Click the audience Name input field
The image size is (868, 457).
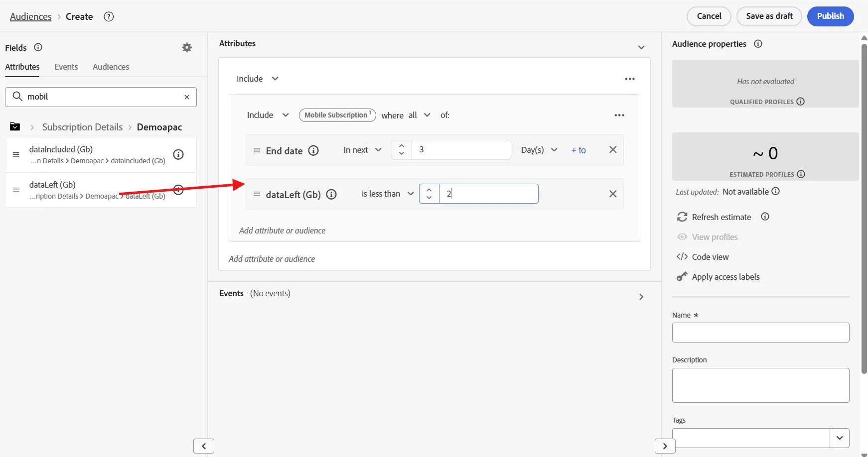coord(760,333)
